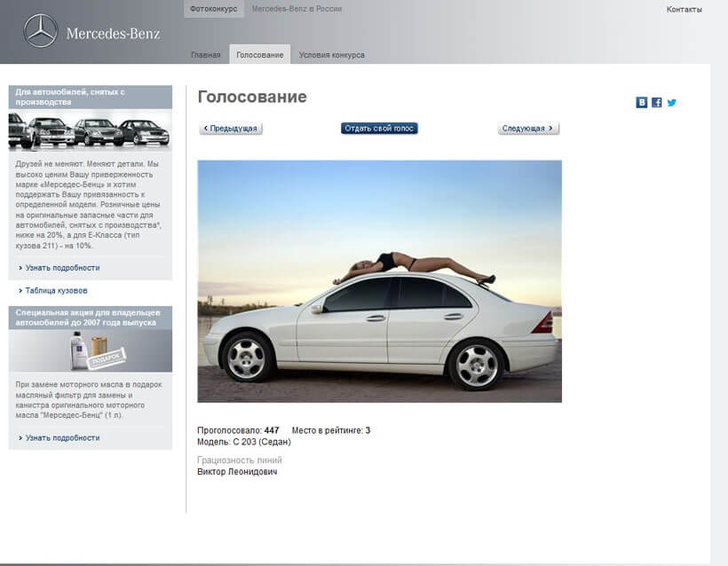Share the page via Facebook icon
Screen dimensions: 728x566
[x=657, y=103]
